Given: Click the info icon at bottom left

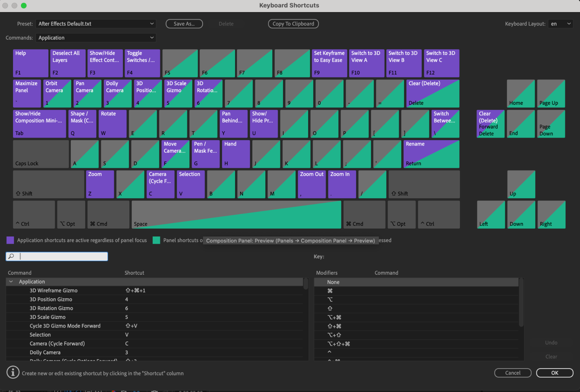Looking at the screenshot, I should 13,373.
